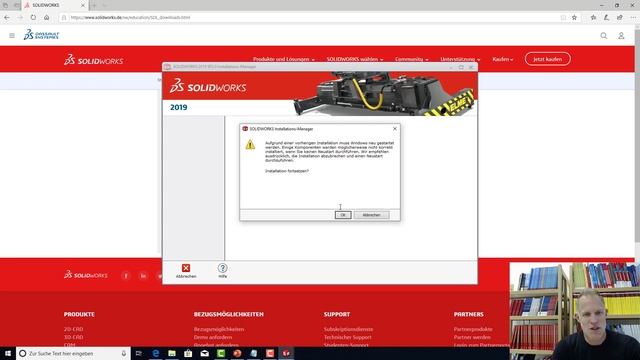Click the share icon in the Edge toolbar
The height and width of the screenshot is (360, 640).
(x=620, y=18)
